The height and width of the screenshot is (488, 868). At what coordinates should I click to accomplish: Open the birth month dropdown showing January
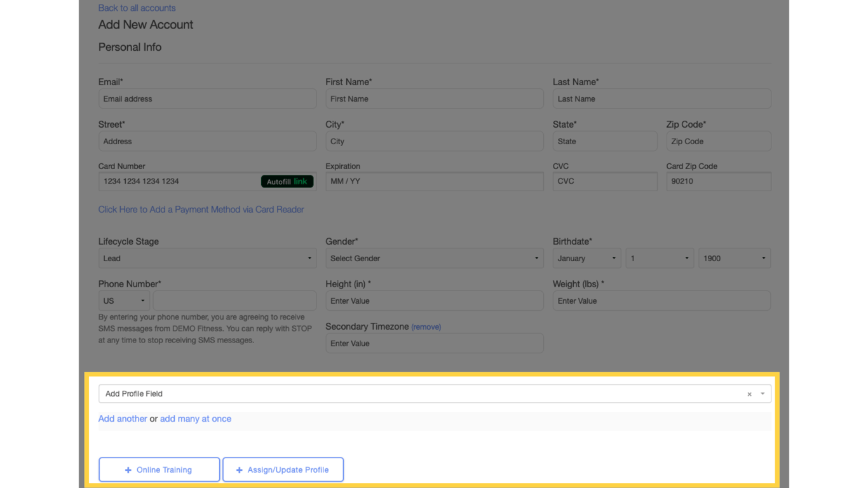[586, 258]
